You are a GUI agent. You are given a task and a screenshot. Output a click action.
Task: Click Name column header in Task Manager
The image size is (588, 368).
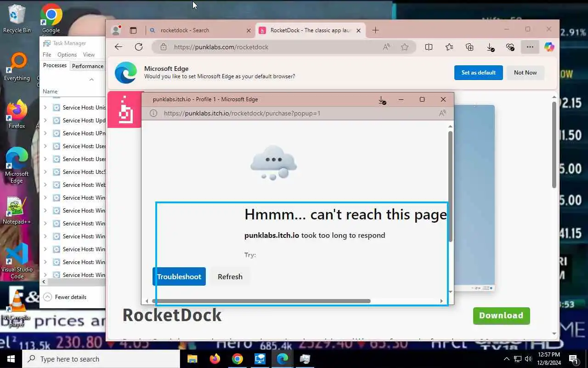click(x=50, y=92)
